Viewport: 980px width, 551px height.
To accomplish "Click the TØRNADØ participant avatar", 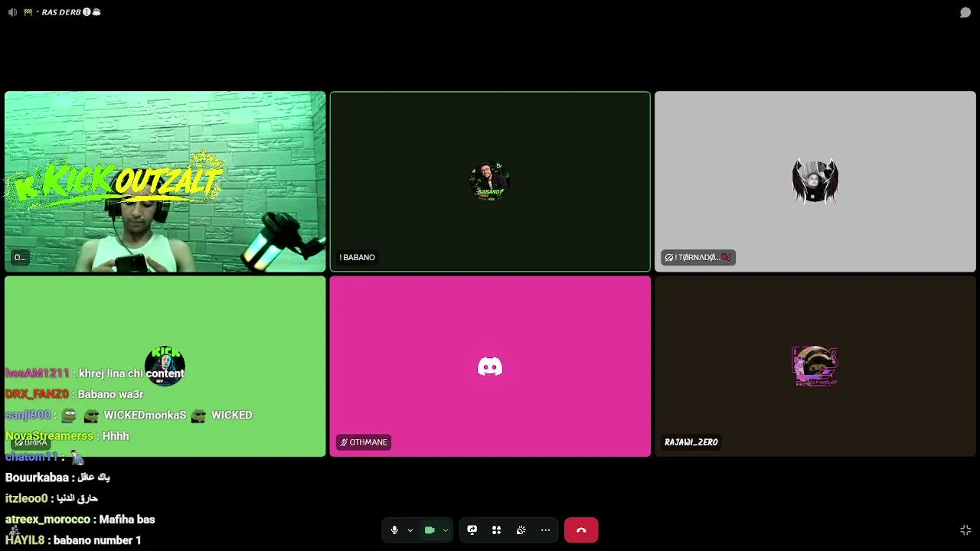I will tap(815, 181).
